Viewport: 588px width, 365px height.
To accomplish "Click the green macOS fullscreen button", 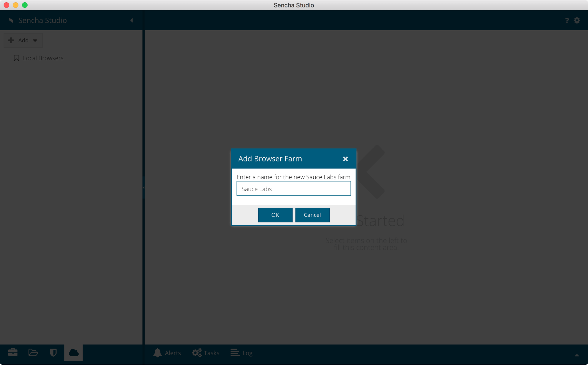I will (x=25, y=5).
